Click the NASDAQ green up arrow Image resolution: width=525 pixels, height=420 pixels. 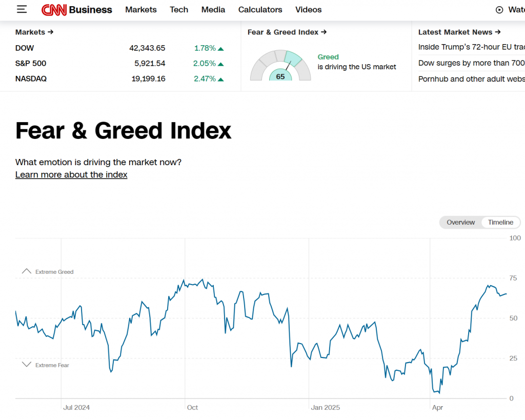point(221,79)
